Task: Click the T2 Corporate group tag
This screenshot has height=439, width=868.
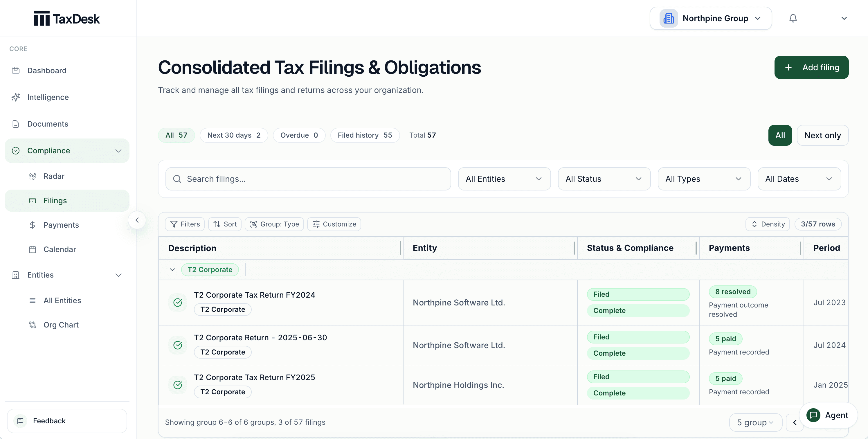Action: (210, 269)
